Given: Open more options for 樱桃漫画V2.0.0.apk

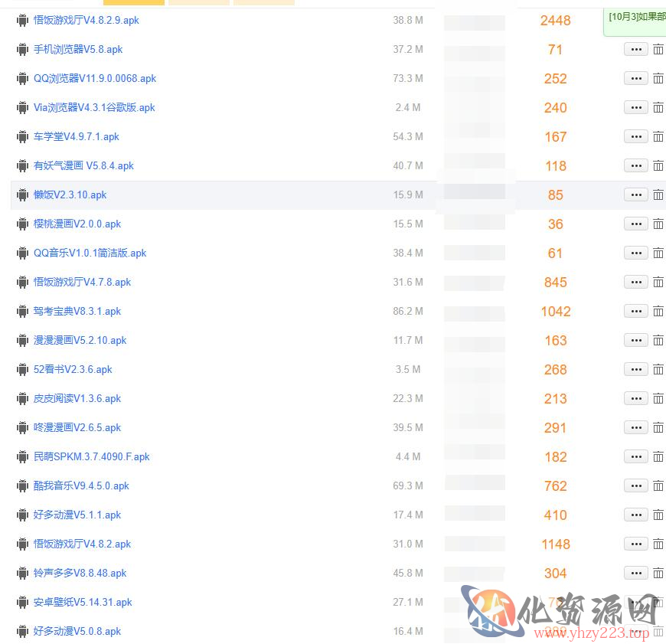Looking at the screenshot, I should [636, 224].
